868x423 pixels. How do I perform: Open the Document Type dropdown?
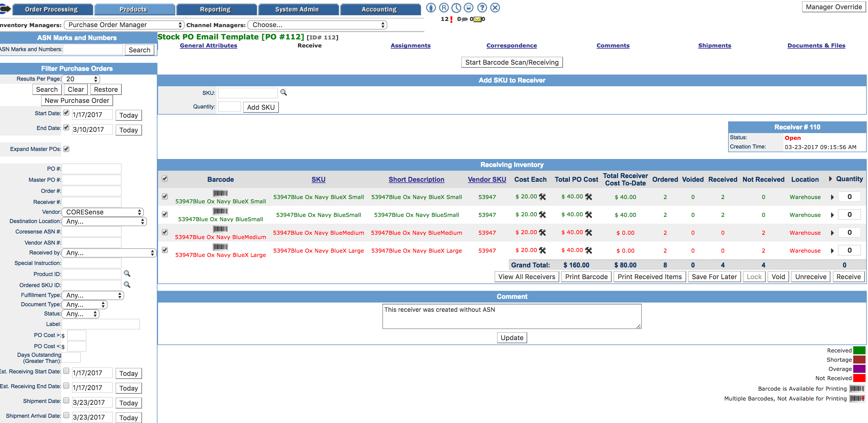(x=84, y=305)
